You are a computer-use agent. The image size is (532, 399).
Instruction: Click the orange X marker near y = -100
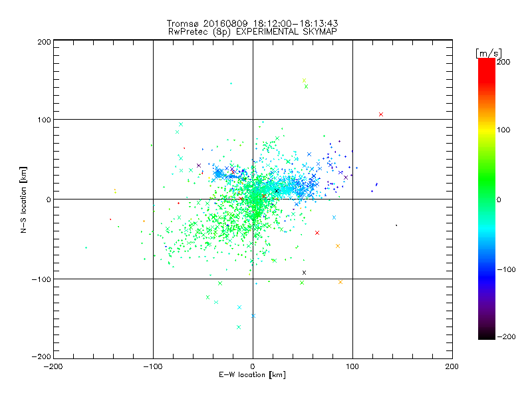[x=340, y=282]
